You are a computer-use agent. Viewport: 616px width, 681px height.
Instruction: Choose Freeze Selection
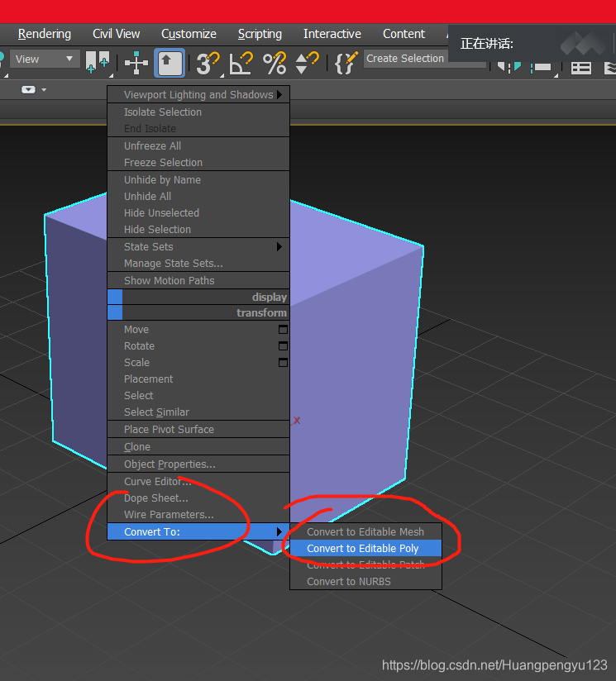[198, 163]
